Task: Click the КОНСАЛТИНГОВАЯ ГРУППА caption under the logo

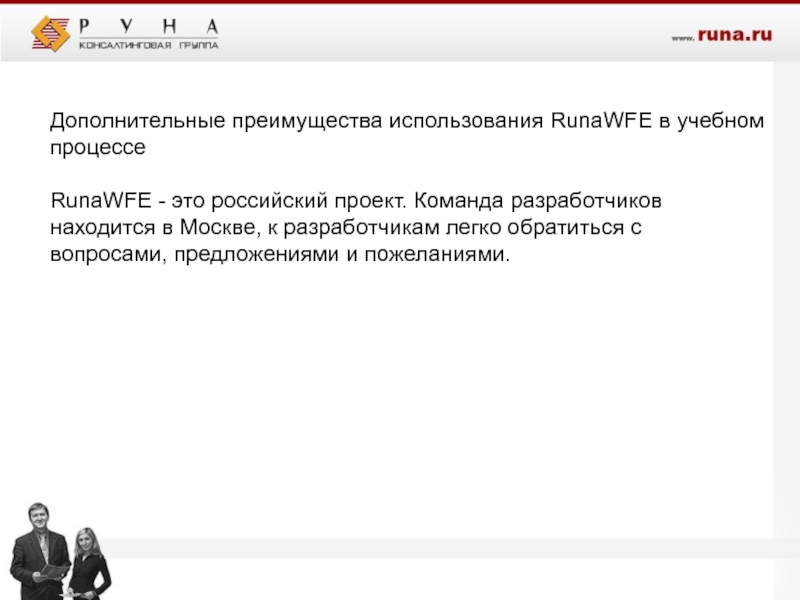Action: click(149, 45)
